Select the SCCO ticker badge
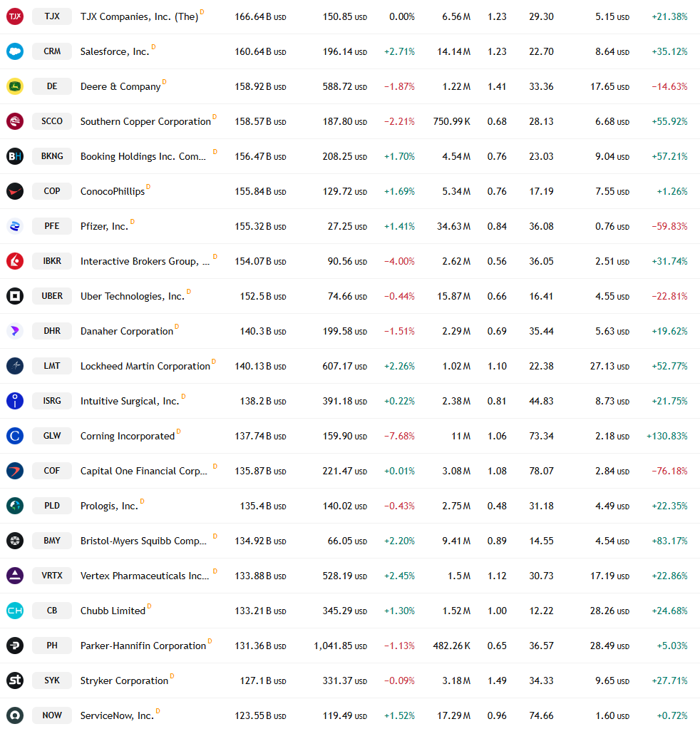This screenshot has height=729, width=700. point(52,121)
